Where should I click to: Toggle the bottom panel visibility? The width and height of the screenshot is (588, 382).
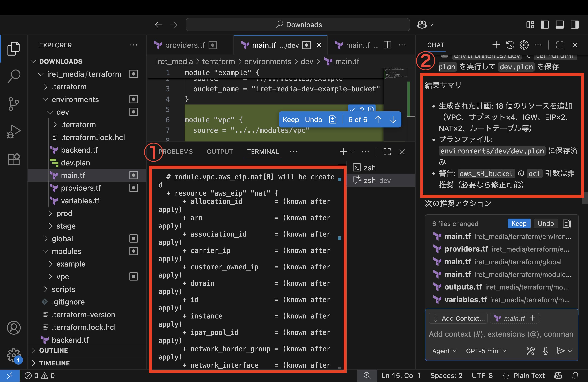pos(560,25)
